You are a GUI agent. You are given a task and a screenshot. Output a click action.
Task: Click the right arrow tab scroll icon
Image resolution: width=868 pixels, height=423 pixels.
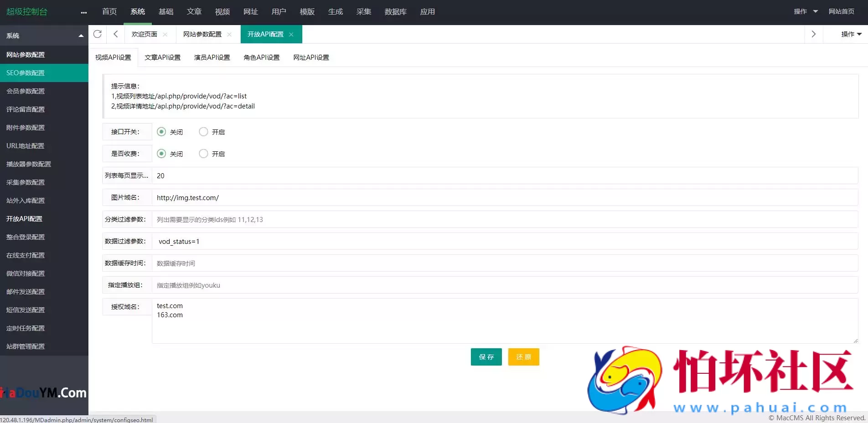pos(813,34)
